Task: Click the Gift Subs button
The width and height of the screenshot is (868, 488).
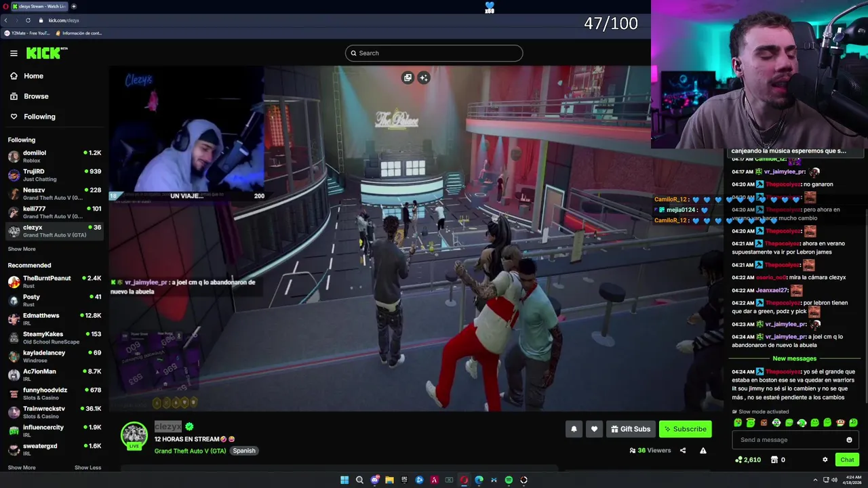Action: [631, 429]
